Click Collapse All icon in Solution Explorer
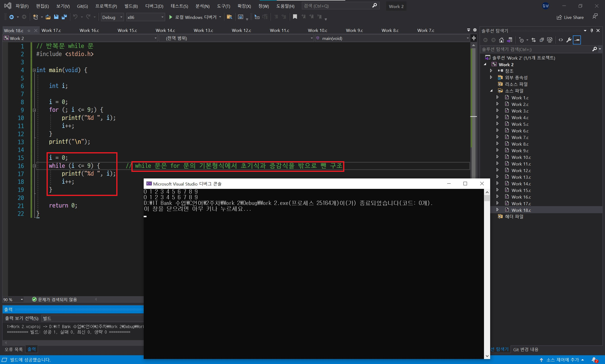The height and width of the screenshot is (364, 605). point(542,40)
